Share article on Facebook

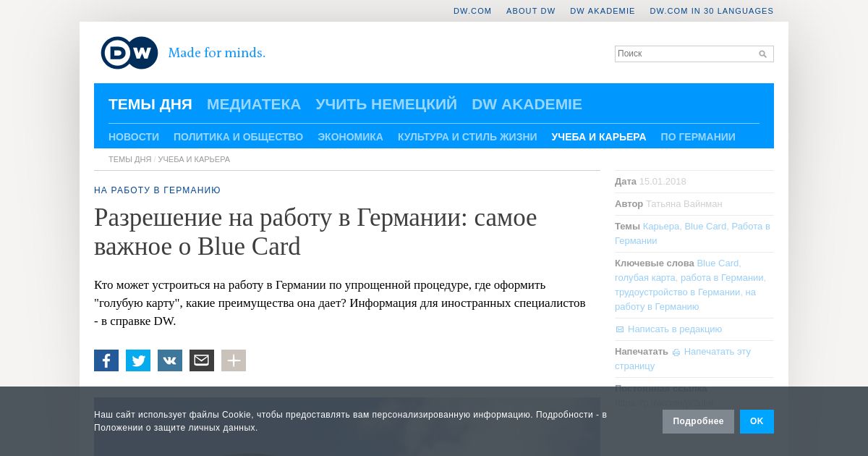coord(106,360)
